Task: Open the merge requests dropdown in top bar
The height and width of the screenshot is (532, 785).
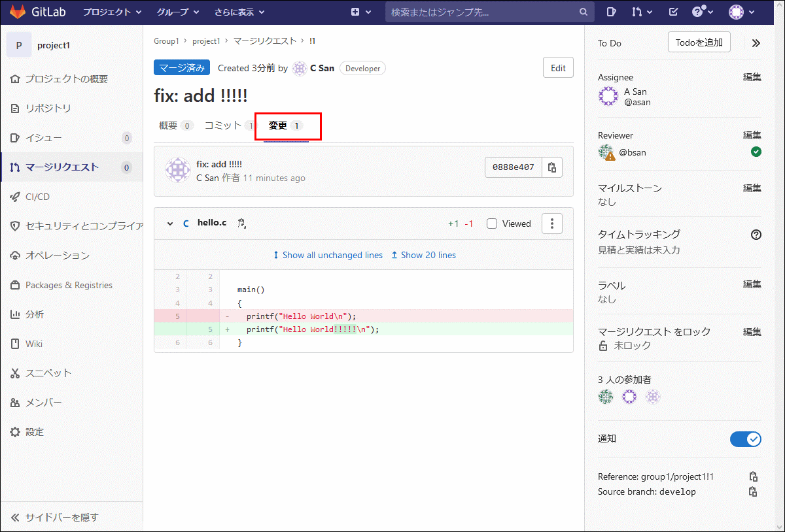Action: pyautogui.click(x=642, y=12)
